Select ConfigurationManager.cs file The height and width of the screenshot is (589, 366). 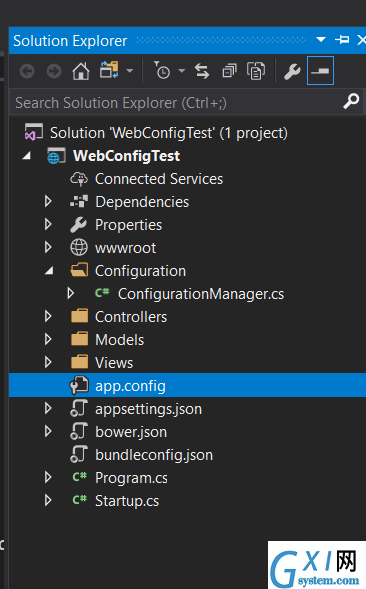[201, 294]
